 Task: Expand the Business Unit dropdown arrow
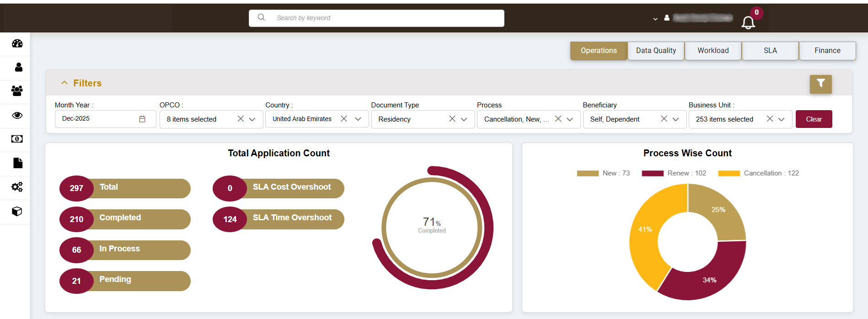[782, 119]
